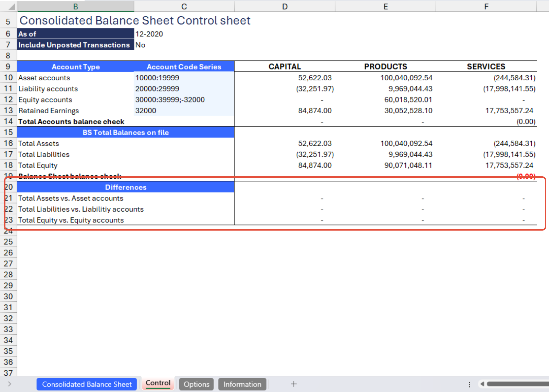Image resolution: width=549 pixels, height=392 pixels.
Task: Select column C header
Action: point(184,6)
